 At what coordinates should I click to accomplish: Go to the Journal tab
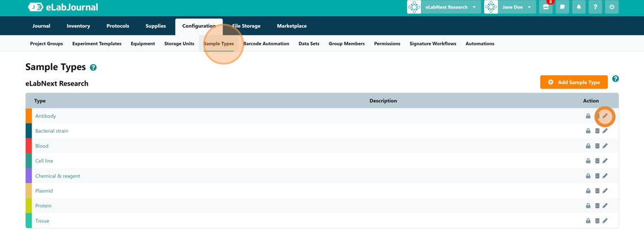(x=41, y=26)
